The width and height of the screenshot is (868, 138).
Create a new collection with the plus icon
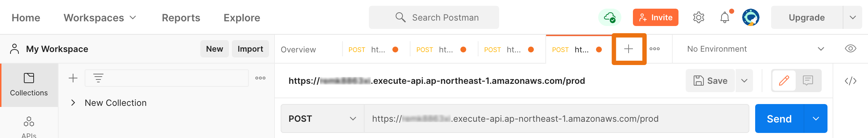coord(73,78)
